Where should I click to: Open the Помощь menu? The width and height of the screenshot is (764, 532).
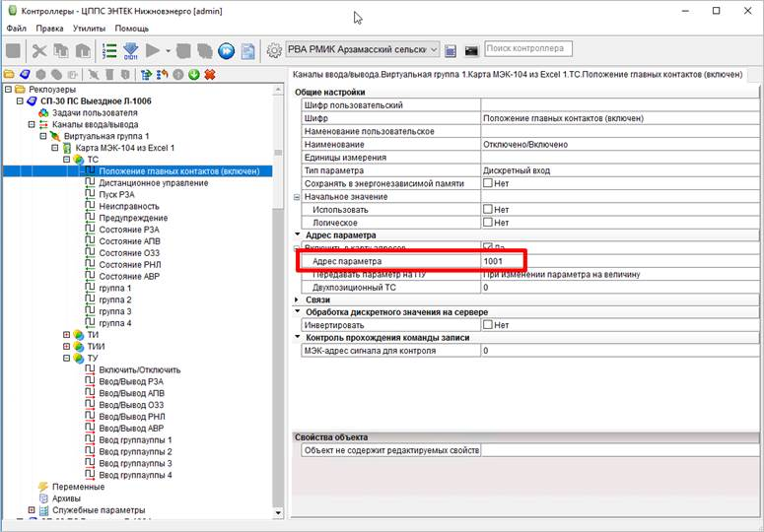click(x=131, y=29)
